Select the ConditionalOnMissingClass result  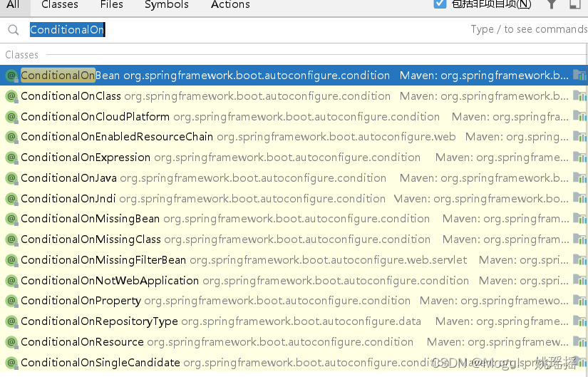(x=294, y=239)
